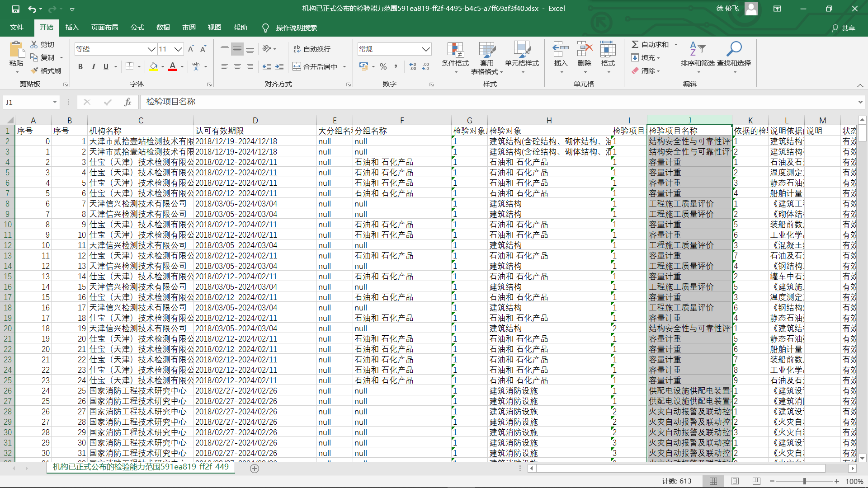Expand the Merge and Center dropdown arrow
868x488 pixels.
(344, 66)
